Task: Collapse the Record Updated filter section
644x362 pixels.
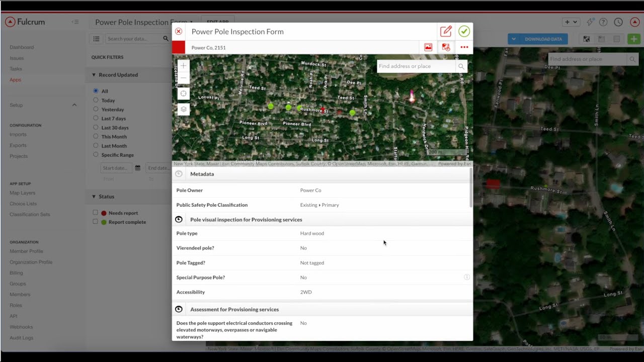Action: (x=94, y=75)
